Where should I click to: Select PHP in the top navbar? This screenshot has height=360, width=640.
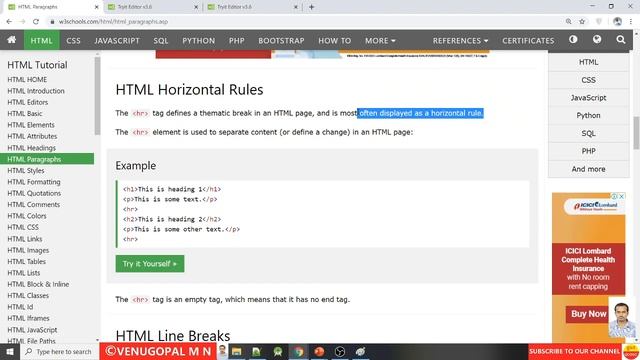[x=237, y=40]
